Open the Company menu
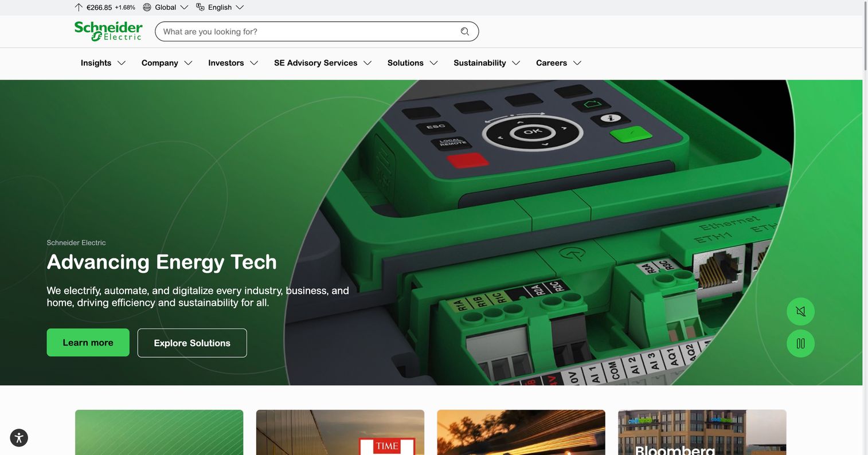This screenshot has height=455, width=868. coord(167,63)
